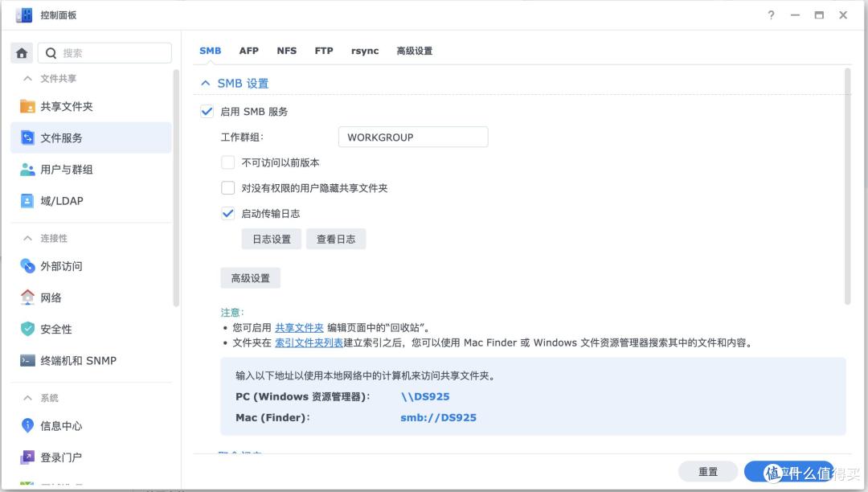Switch to the SMB tab
Image resolution: width=868 pixels, height=492 pixels.
[x=211, y=51]
